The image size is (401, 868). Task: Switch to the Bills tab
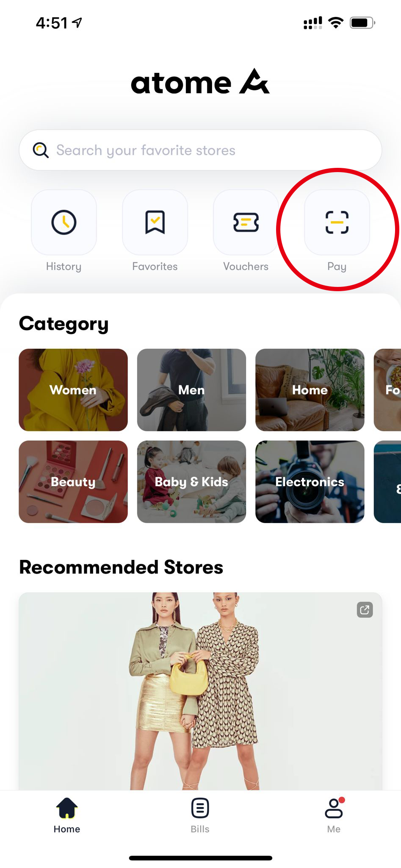coord(200,815)
